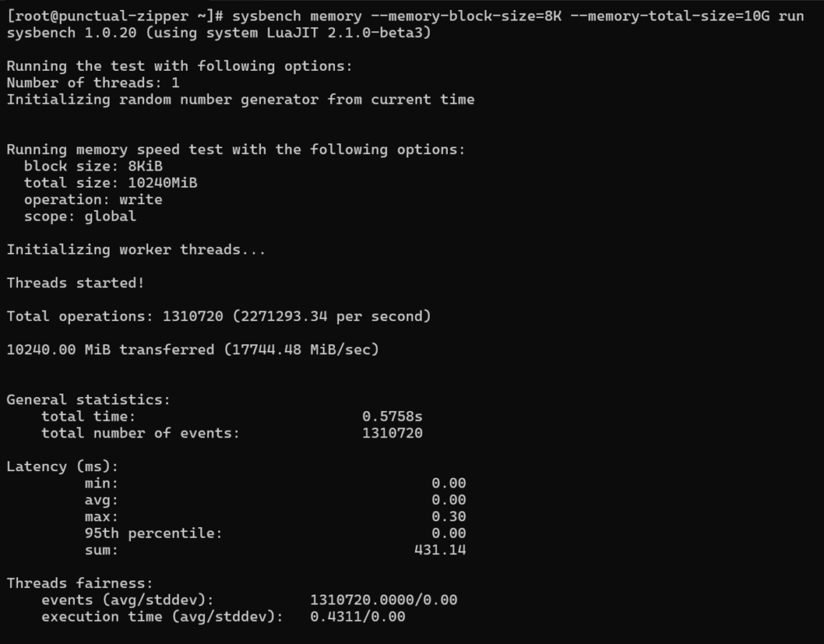This screenshot has height=644, width=824.
Task: Click the total time value 0.5758s
Action: 392,417
